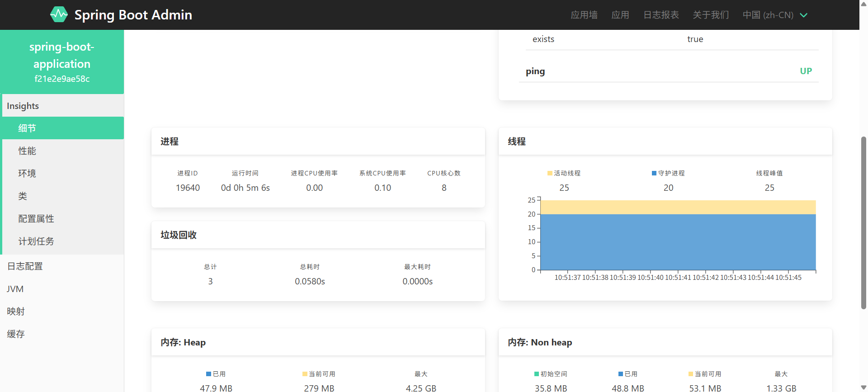
Task: Click the Heap max value 4.25 GB
Action: (x=421, y=388)
